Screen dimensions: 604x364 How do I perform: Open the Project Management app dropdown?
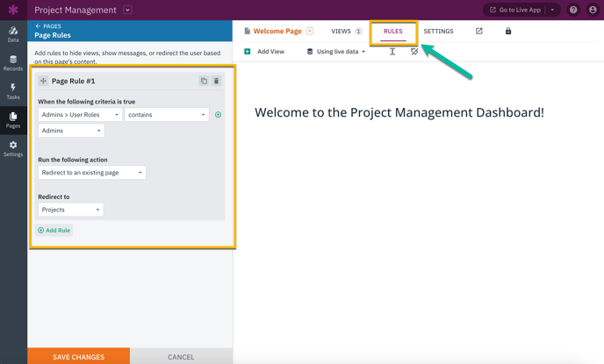[x=128, y=10]
